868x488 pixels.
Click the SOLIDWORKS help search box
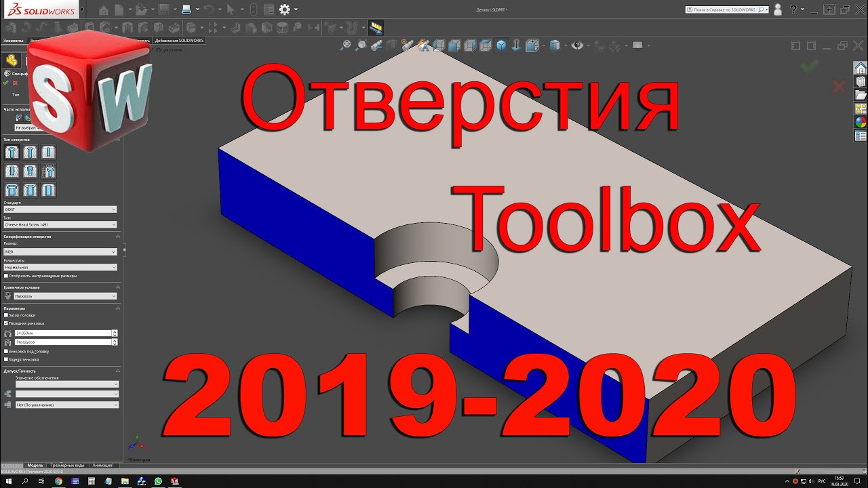pyautogui.click(x=727, y=10)
